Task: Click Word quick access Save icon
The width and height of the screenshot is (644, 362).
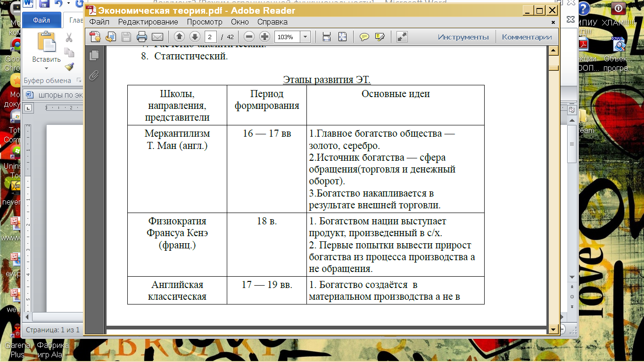Action: (44, 4)
